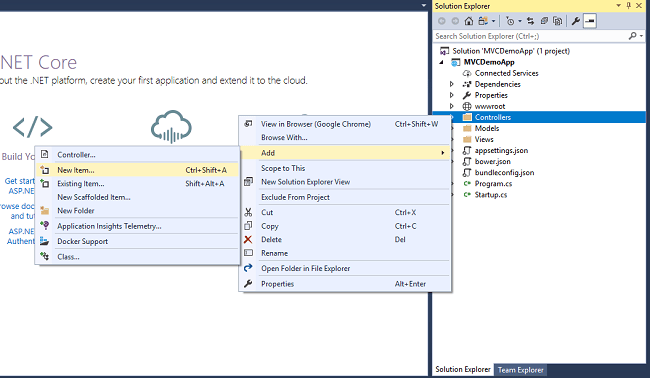Open the Pending Changes Filter dropdown arrow
The height and width of the screenshot is (378, 650).
point(520,21)
